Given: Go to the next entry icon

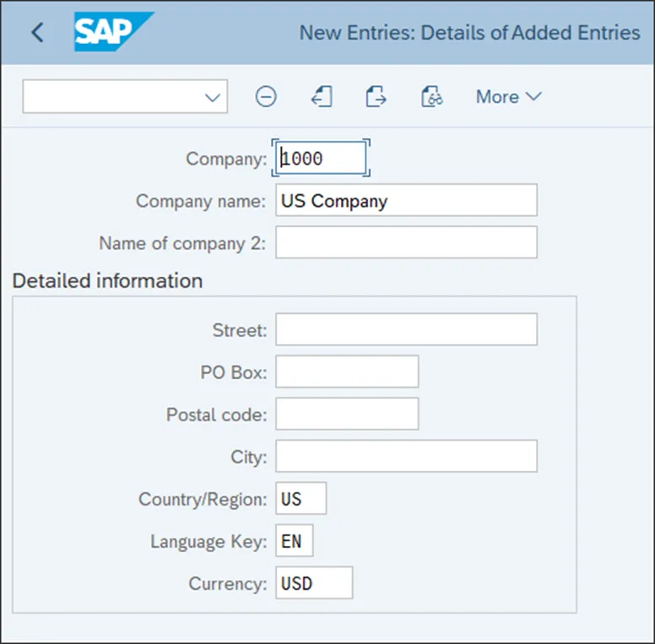Looking at the screenshot, I should coord(376,97).
